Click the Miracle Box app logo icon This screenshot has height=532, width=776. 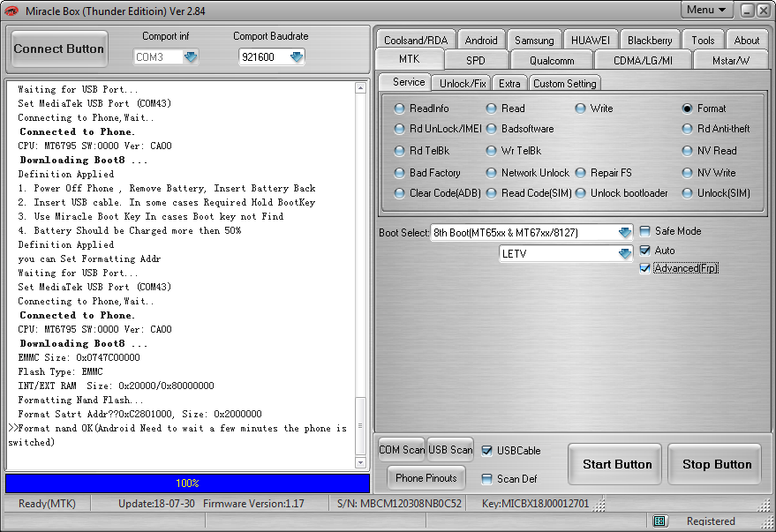pos(11,11)
